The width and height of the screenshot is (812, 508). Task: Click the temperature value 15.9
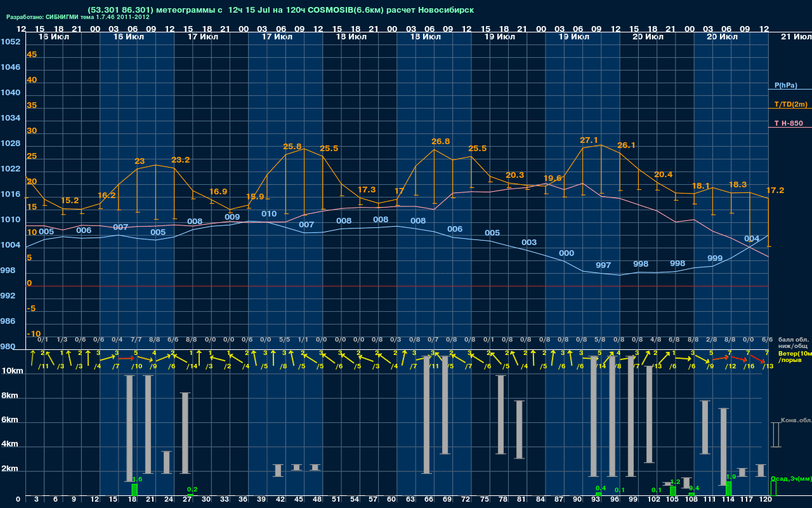(x=255, y=197)
